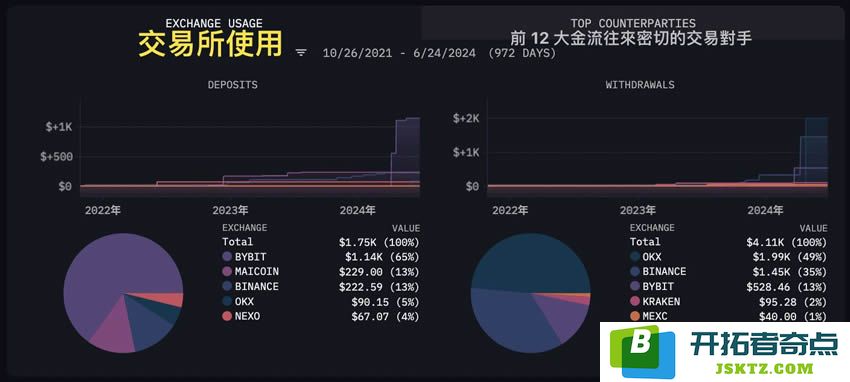Select BYBIT row in withdrawals table

tap(729, 286)
